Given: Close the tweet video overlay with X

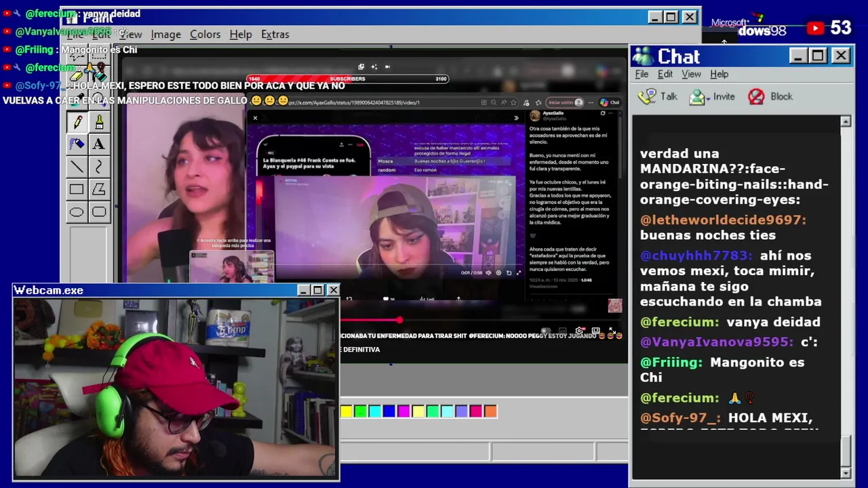Looking at the screenshot, I should click(255, 118).
